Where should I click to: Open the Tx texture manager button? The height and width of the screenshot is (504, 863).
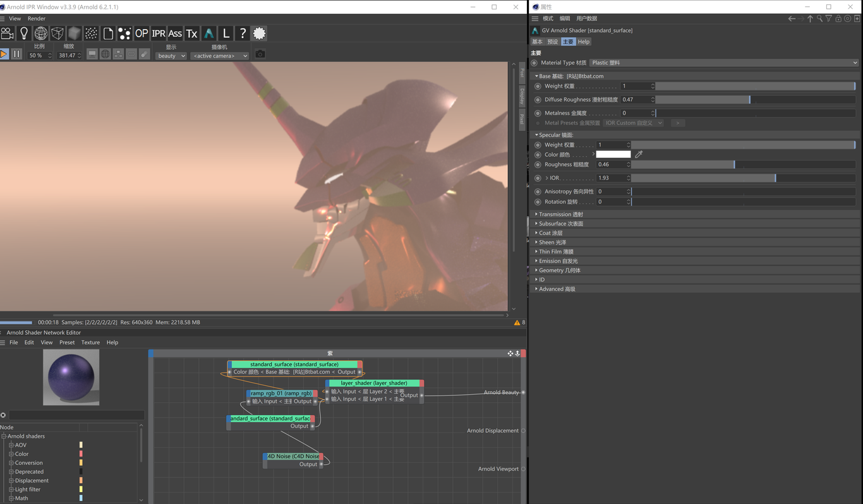click(x=192, y=33)
